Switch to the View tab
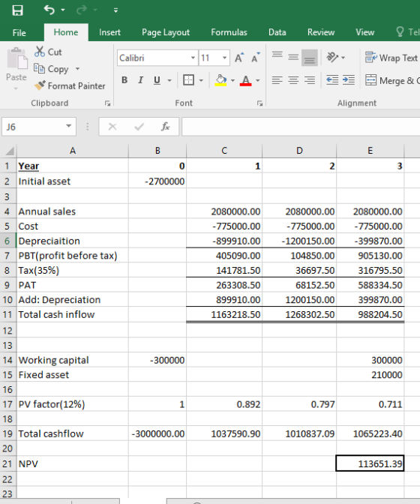 365,32
